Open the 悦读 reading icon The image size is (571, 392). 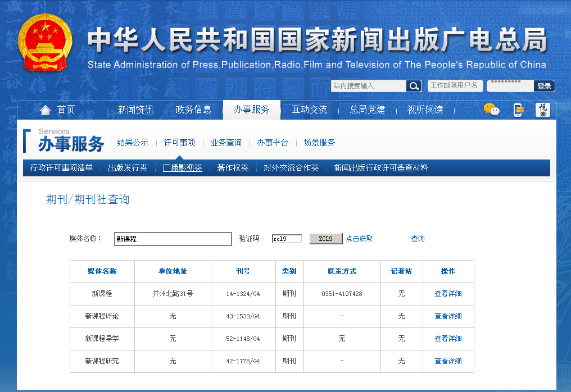click(542, 110)
